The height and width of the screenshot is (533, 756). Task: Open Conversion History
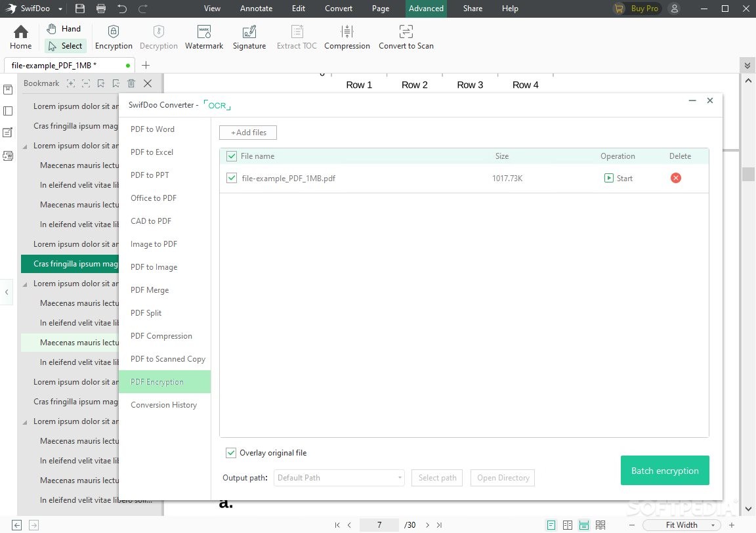[x=165, y=405]
